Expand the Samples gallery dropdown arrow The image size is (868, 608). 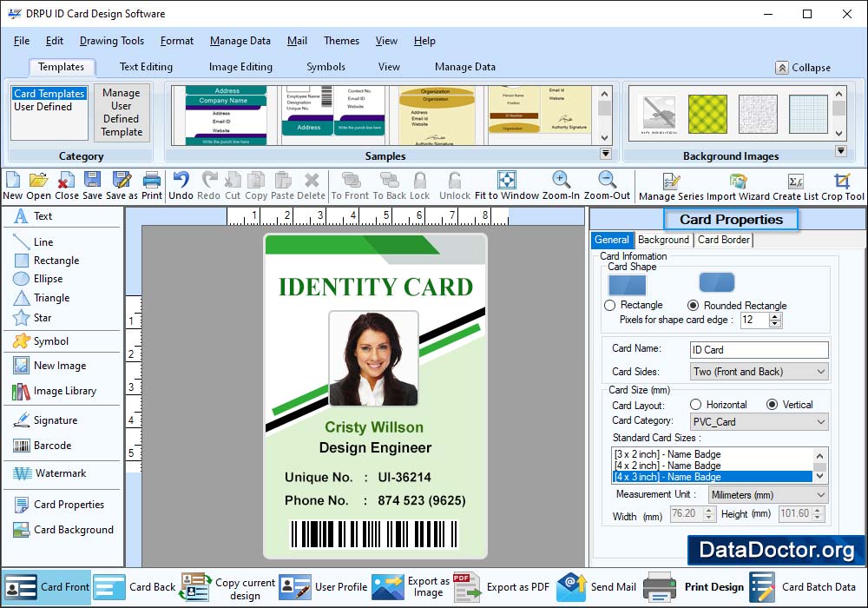click(x=606, y=154)
